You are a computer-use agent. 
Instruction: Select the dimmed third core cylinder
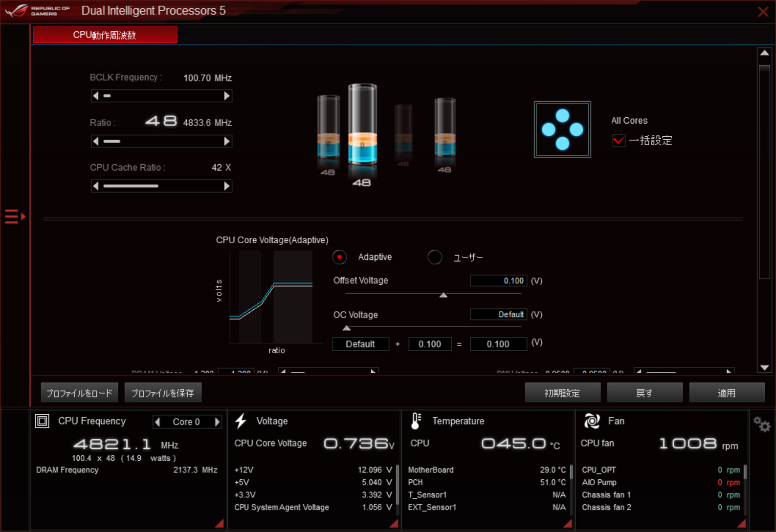(x=403, y=129)
